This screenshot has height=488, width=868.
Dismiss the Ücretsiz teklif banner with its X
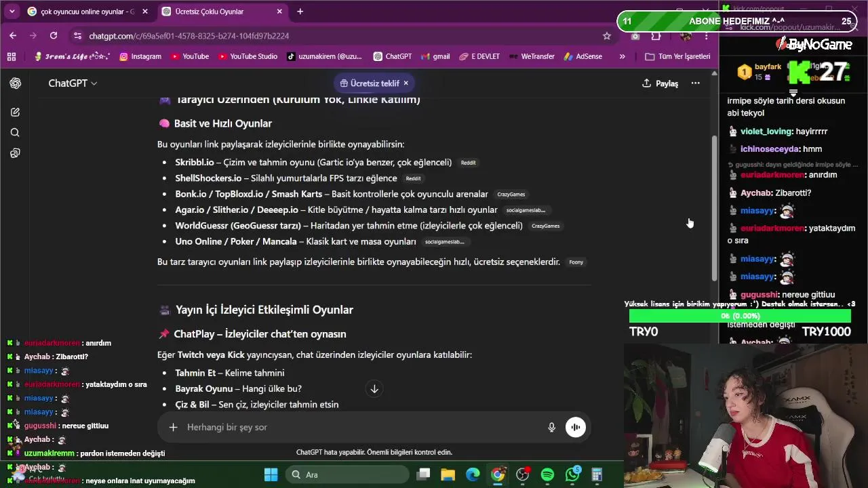click(406, 83)
